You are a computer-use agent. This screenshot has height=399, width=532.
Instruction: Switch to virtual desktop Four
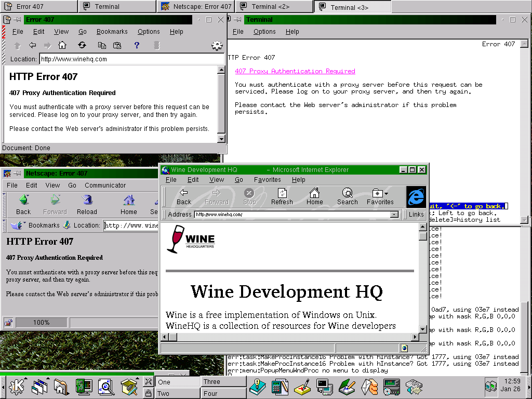tap(223, 393)
